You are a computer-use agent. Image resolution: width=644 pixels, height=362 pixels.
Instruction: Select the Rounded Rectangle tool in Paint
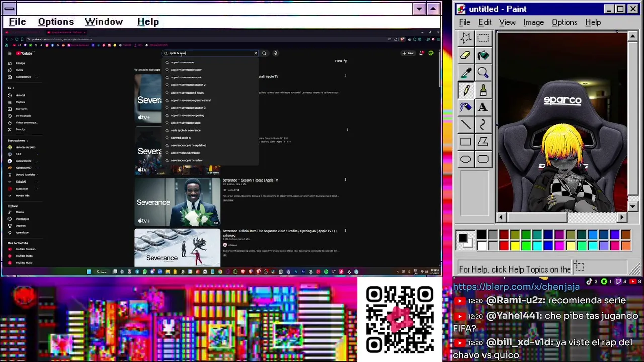483,159
